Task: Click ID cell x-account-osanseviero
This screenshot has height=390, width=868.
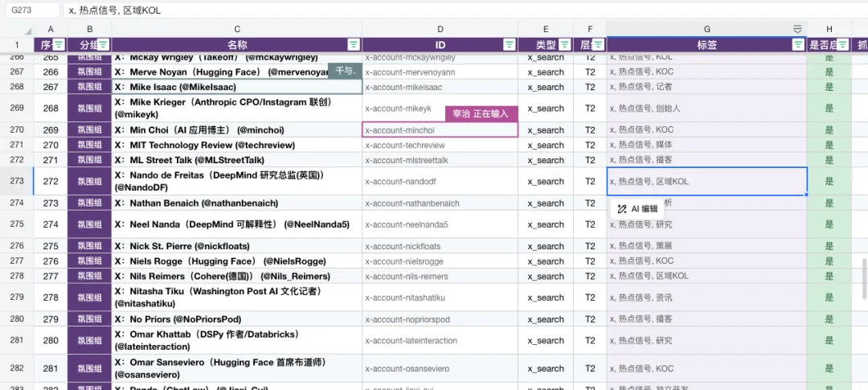Action: coord(440,368)
